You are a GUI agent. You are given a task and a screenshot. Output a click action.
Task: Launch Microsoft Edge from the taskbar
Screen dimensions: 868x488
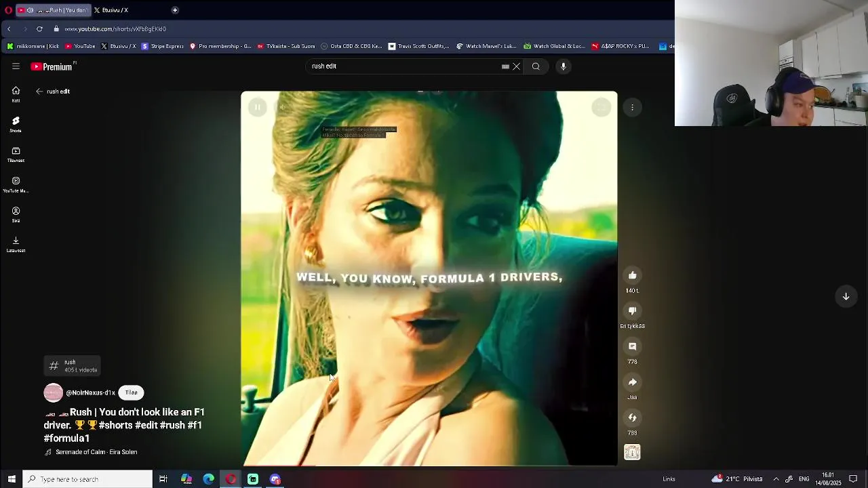point(209,479)
